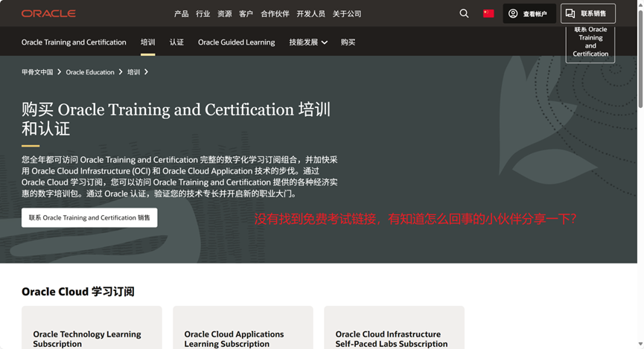Click the China flag country selector
This screenshot has height=349, width=644.
[488, 13]
